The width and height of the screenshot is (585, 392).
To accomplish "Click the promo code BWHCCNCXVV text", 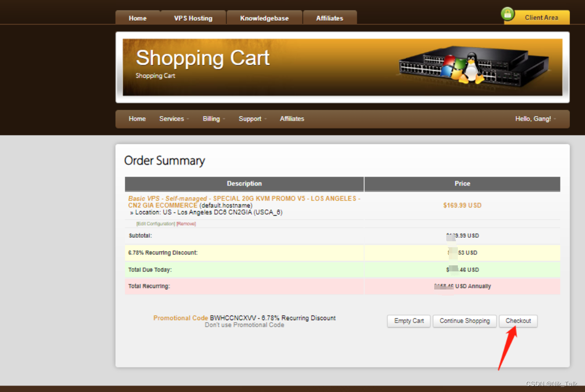I will click(x=233, y=318).
